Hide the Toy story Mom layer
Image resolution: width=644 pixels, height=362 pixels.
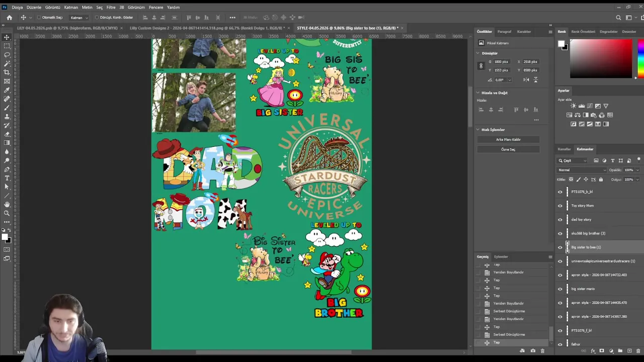pyautogui.click(x=560, y=206)
